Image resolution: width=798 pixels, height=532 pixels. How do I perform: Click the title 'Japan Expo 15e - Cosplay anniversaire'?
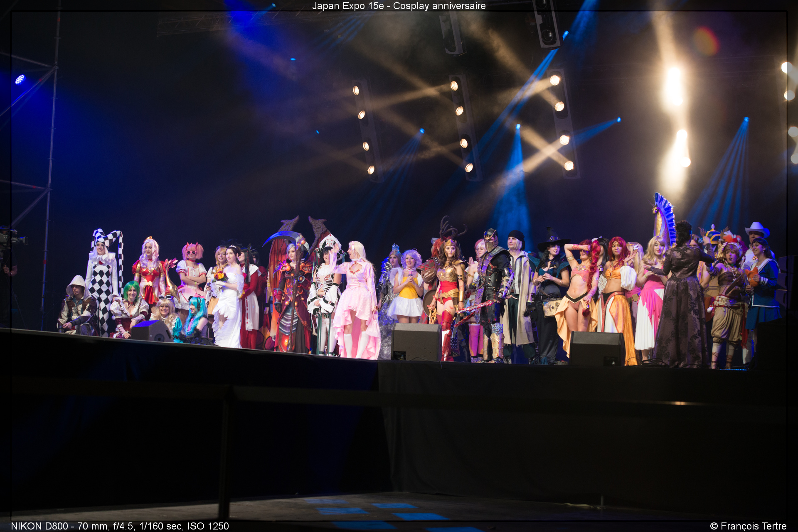pos(399,6)
